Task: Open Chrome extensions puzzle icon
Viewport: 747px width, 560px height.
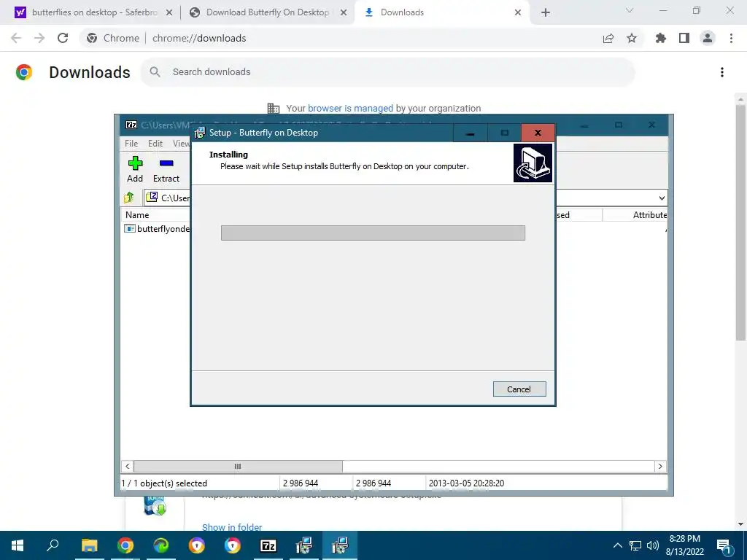Action: [x=661, y=38]
